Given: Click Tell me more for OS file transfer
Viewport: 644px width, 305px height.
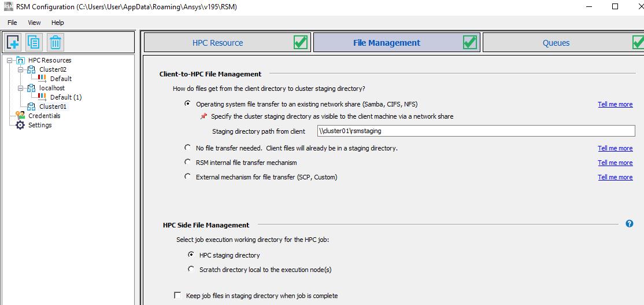Looking at the screenshot, I should pos(615,104).
